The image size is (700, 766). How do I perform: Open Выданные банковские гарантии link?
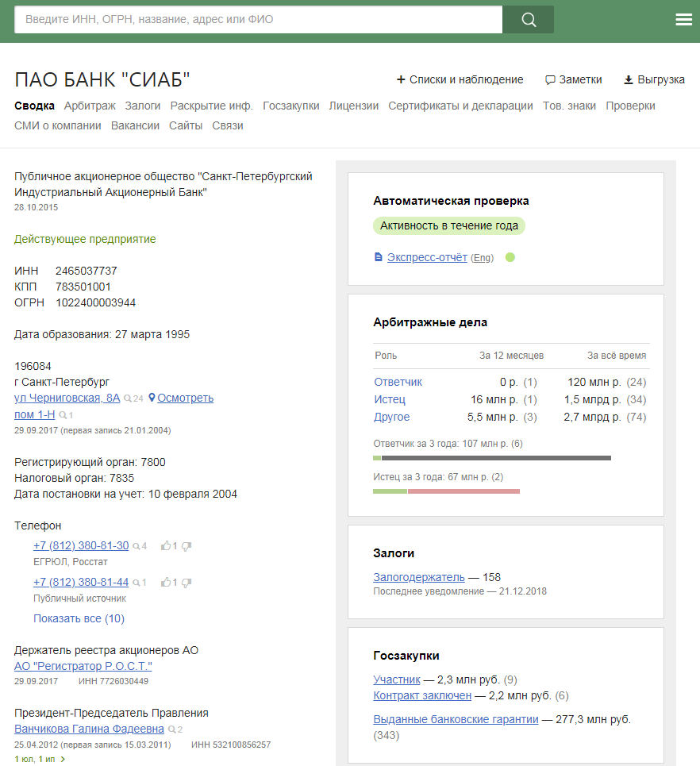456,719
